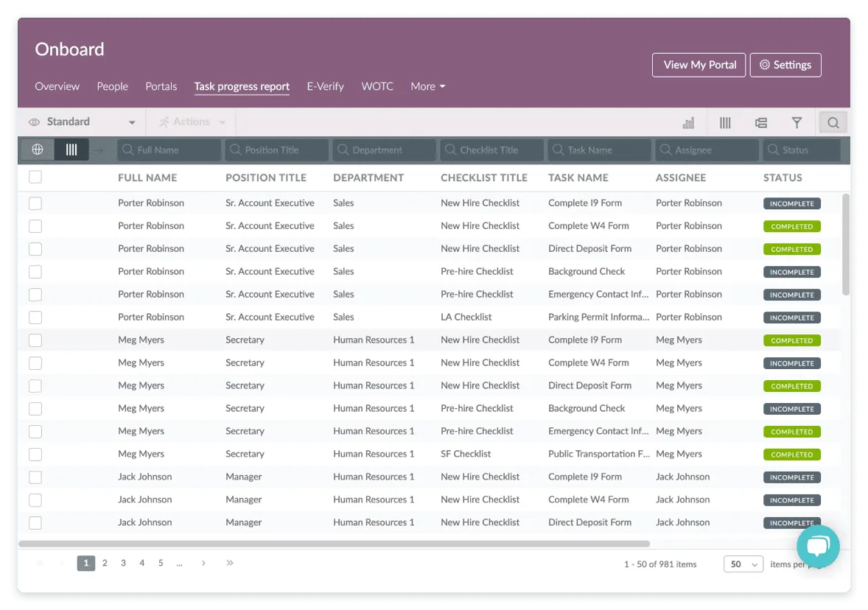Screen dimensions: 868x610
Task: Select the column bars toggle beside globe
Action: coord(71,150)
